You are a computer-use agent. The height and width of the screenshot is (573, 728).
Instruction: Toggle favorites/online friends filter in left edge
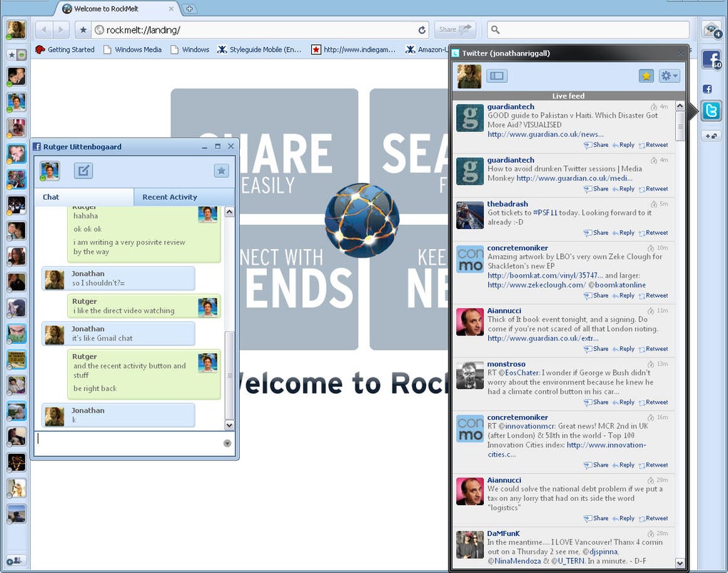(x=16, y=55)
